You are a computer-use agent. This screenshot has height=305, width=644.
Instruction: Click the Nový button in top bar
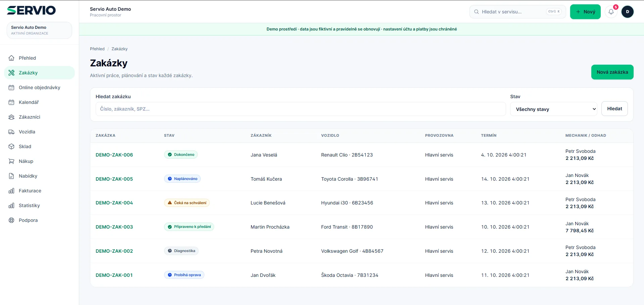tap(585, 12)
